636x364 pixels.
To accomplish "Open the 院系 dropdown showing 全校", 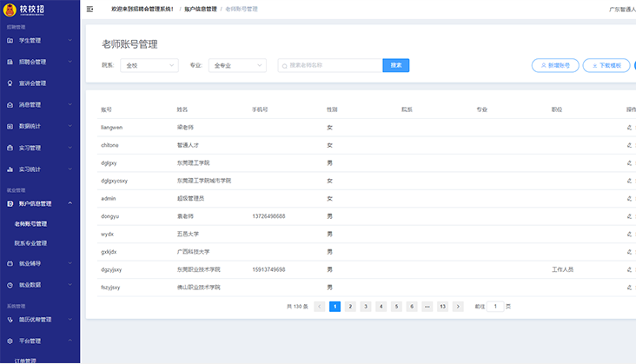I will [149, 65].
